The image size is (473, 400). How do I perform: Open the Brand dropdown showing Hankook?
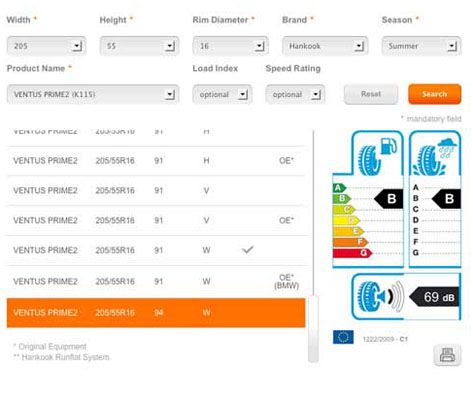point(325,46)
